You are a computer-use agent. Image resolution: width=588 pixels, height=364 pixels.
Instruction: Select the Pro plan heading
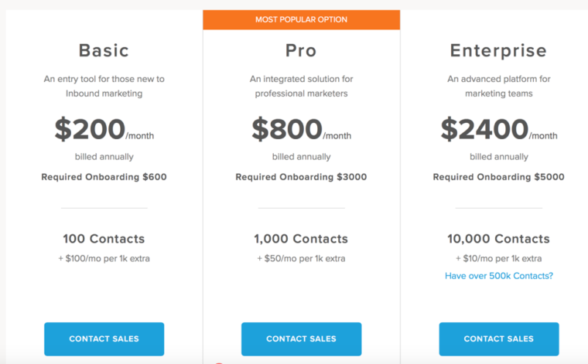pos(301,51)
